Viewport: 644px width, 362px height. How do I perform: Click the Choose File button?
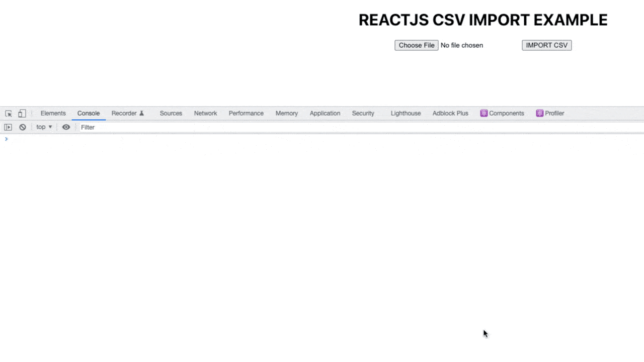pos(416,45)
